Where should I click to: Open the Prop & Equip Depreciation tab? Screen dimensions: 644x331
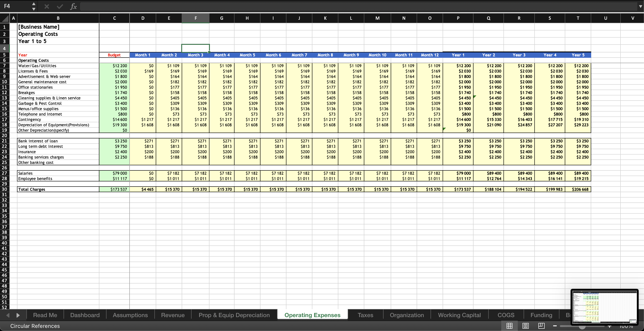[x=234, y=315]
